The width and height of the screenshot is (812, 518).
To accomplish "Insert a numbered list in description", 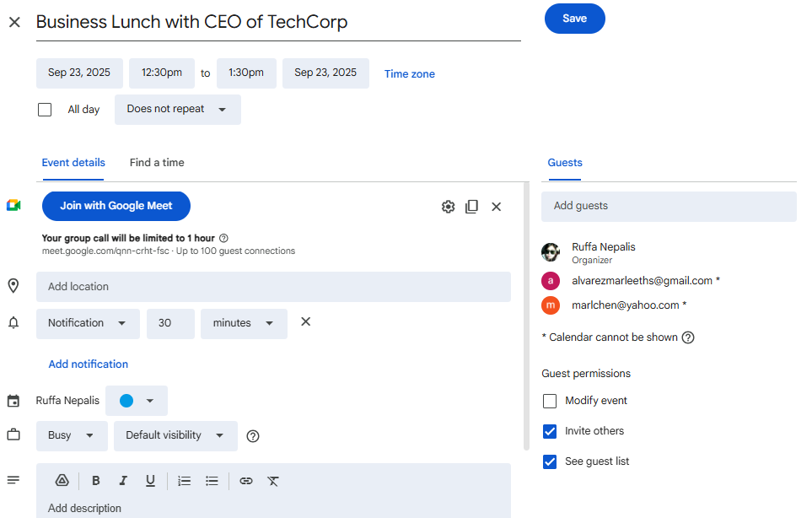I will pyautogui.click(x=185, y=481).
